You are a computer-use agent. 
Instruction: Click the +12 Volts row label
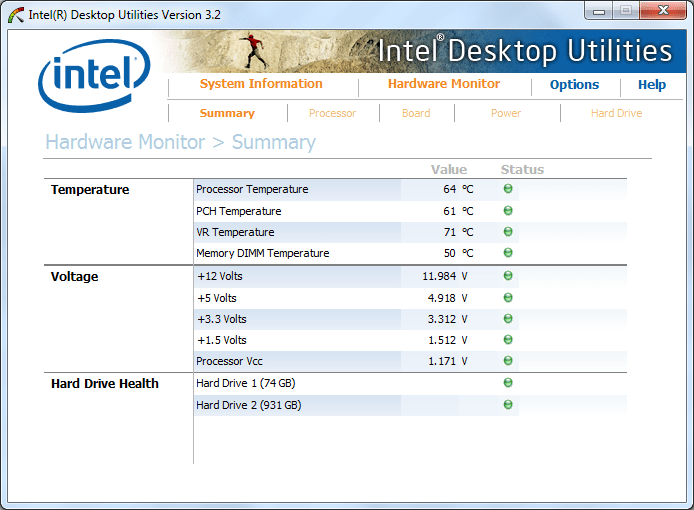pos(220,276)
